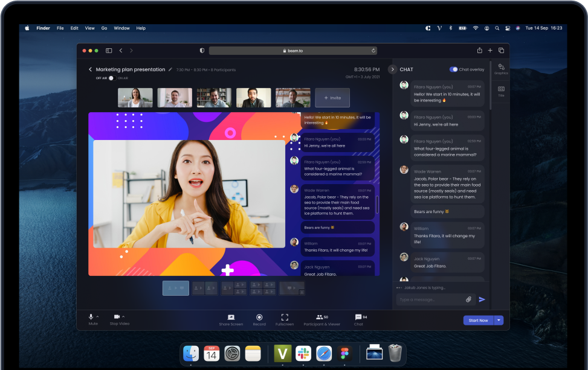
Task: Send the chat message
Action: click(482, 299)
